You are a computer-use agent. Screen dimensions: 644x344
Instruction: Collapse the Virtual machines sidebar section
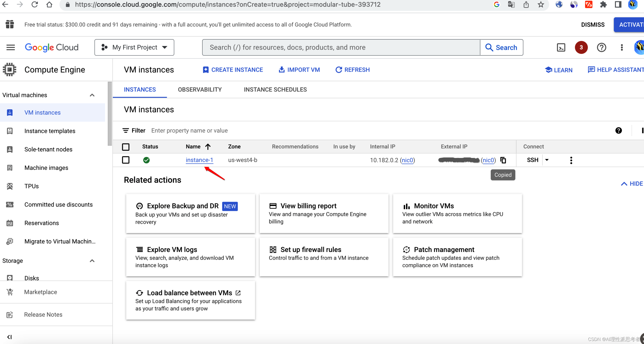[x=92, y=95]
